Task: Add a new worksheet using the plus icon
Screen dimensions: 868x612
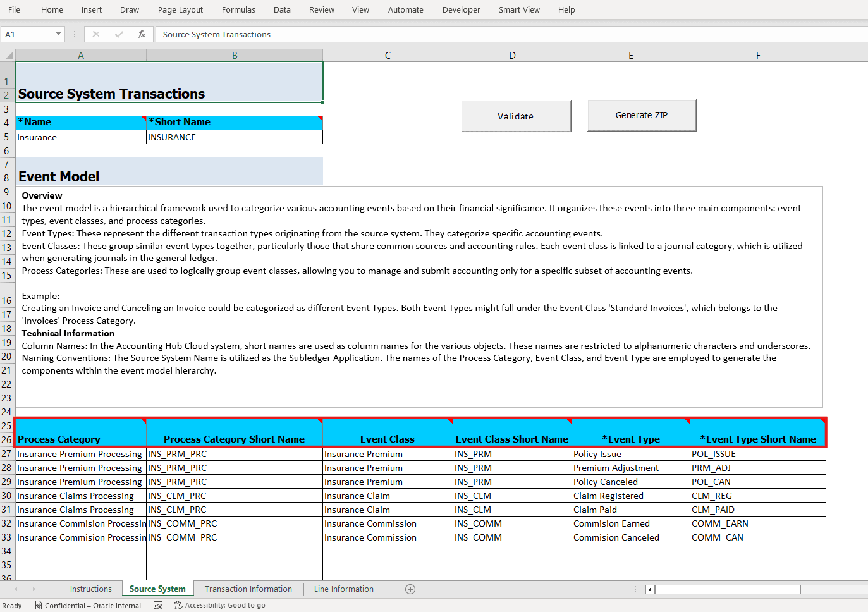Action: pyautogui.click(x=410, y=589)
